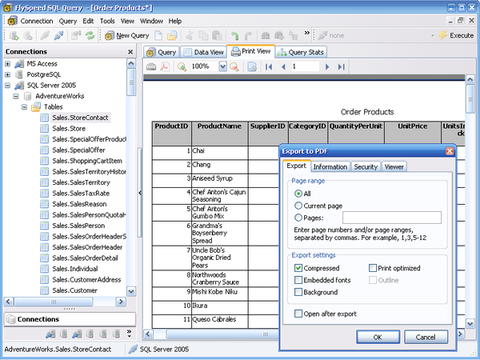Click the refresh connection icon in toolbar
Image resolution: width=480 pixels, height=360 pixels.
[90, 35]
